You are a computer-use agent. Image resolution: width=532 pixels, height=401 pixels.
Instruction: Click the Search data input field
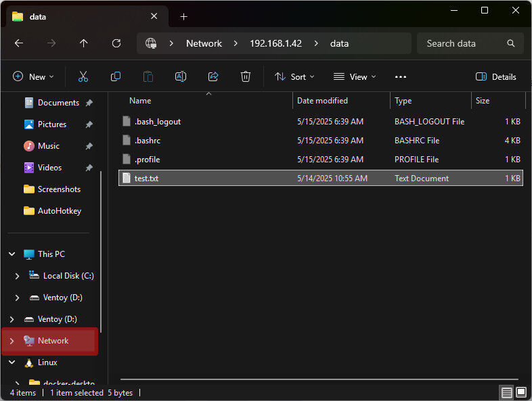(x=464, y=43)
